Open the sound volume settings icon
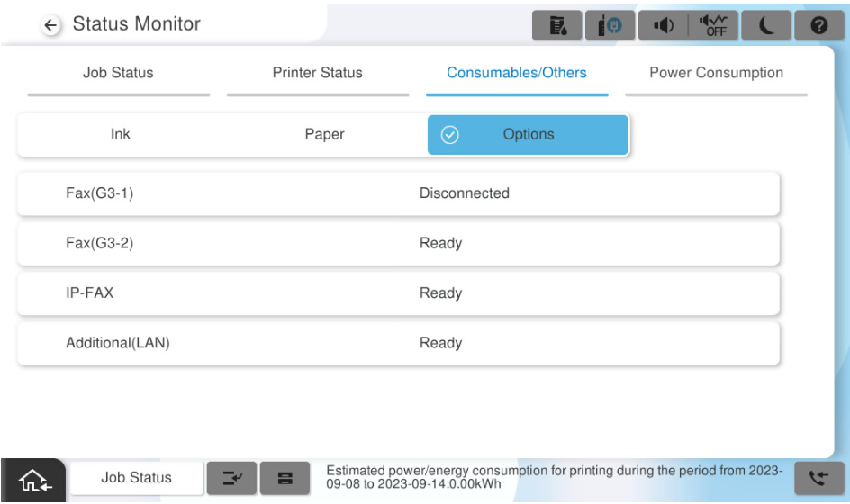Image resolution: width=850 pixels, height=504 pixels. (662, 25)
